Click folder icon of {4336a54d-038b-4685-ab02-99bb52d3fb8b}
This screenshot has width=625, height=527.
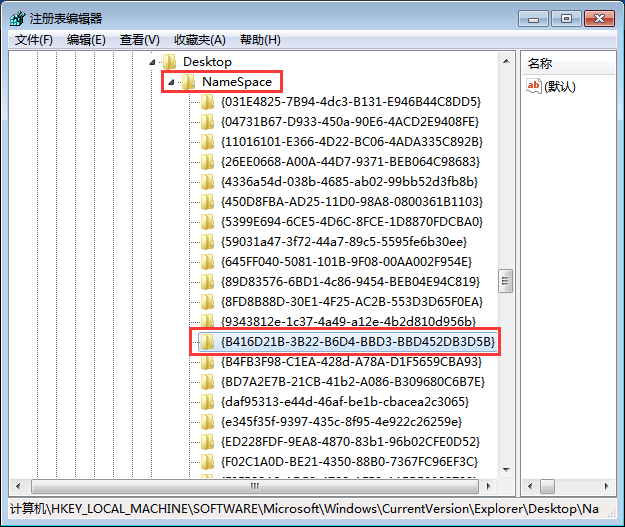pos(207,182)
